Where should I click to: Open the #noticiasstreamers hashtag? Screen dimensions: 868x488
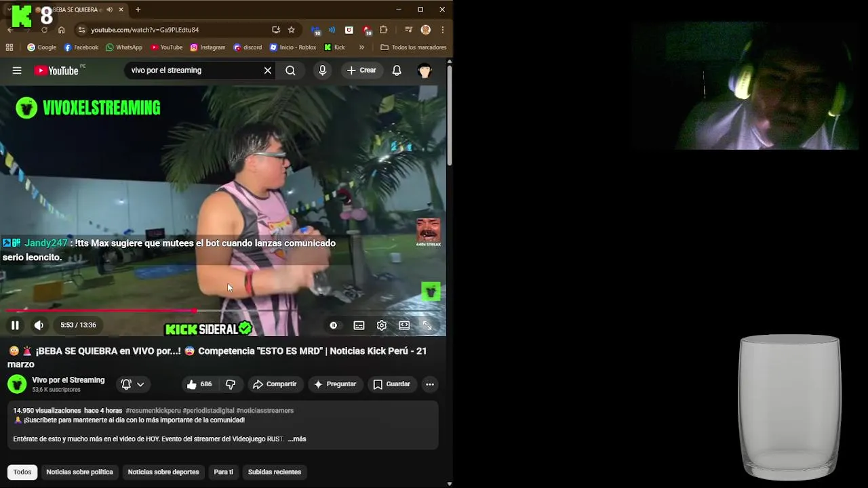click(x=265, y=411)
